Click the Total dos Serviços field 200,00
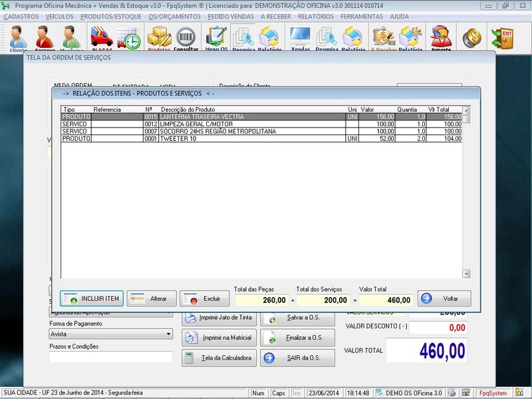This screenshot has width=532, height=399. 323,301
